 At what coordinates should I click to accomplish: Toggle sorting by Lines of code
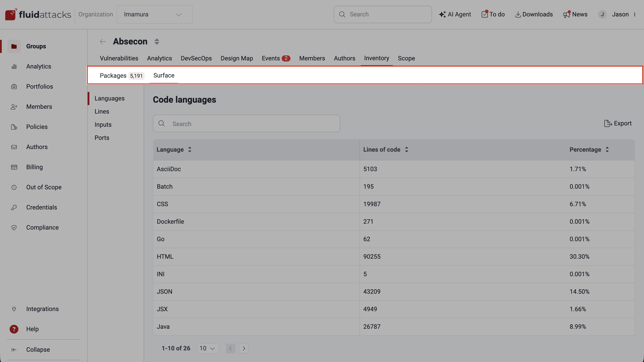point(406,149)
